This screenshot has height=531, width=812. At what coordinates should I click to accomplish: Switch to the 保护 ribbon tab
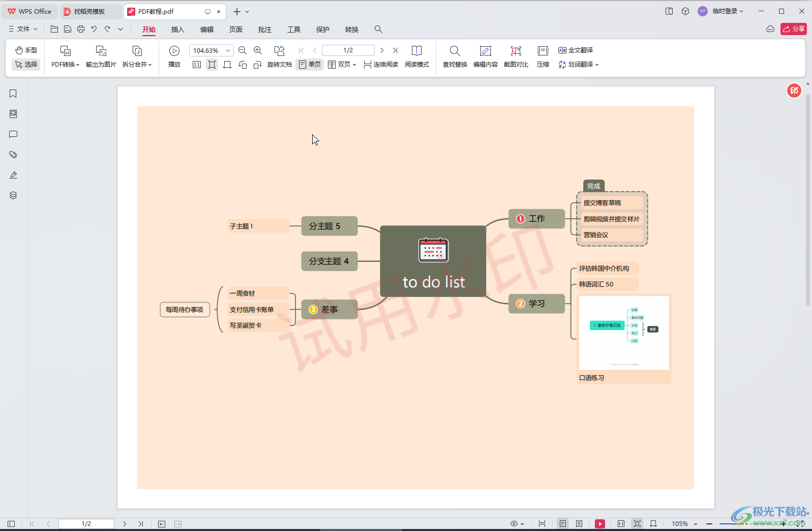[323, 29]
